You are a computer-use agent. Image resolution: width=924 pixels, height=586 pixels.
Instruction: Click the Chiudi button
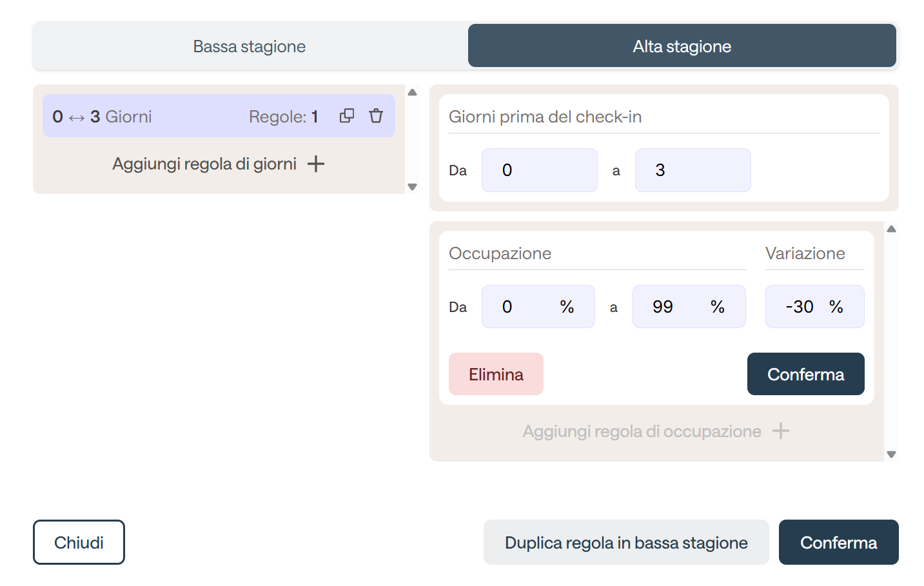tap(79, 542)
